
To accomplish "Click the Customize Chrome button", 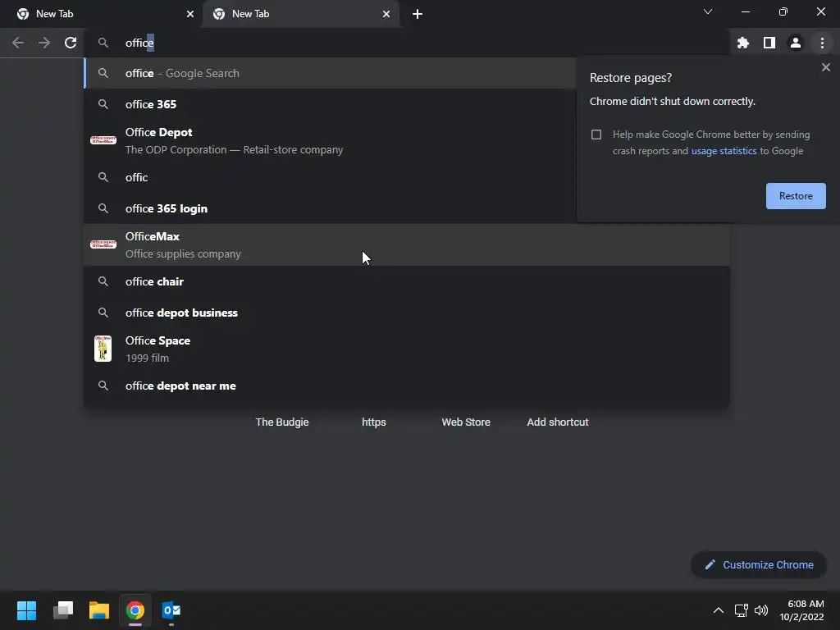I will click(x=759, y=565).
